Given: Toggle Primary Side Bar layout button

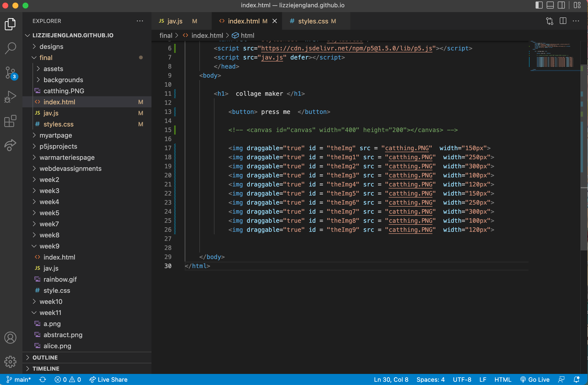Looking at the screenshot, I should pos(539,5).
